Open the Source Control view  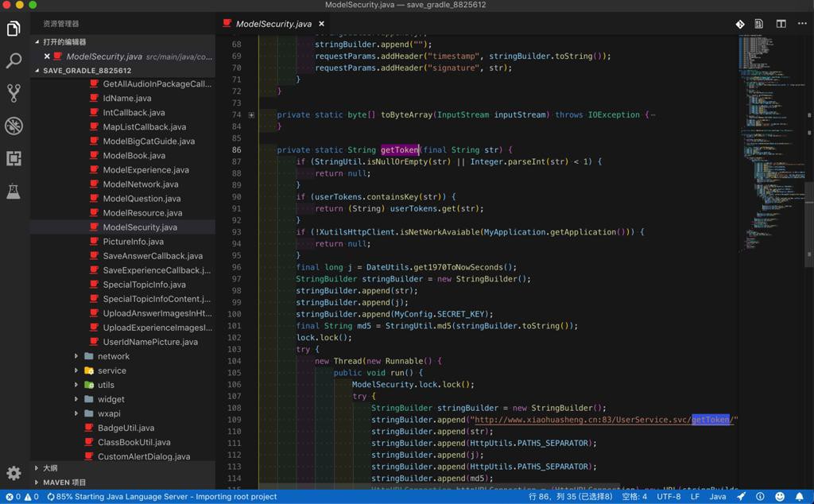click(14, 94)
